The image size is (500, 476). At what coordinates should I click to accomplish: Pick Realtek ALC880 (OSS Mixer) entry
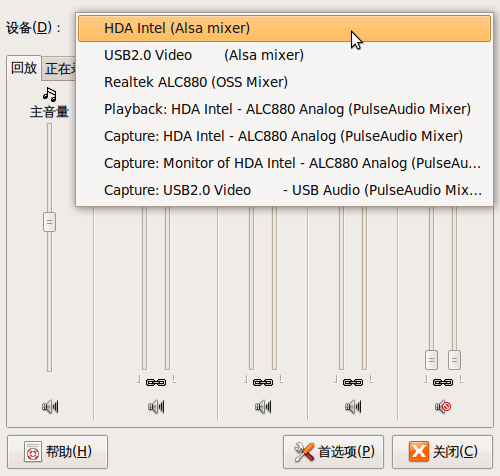coord(284,82)
